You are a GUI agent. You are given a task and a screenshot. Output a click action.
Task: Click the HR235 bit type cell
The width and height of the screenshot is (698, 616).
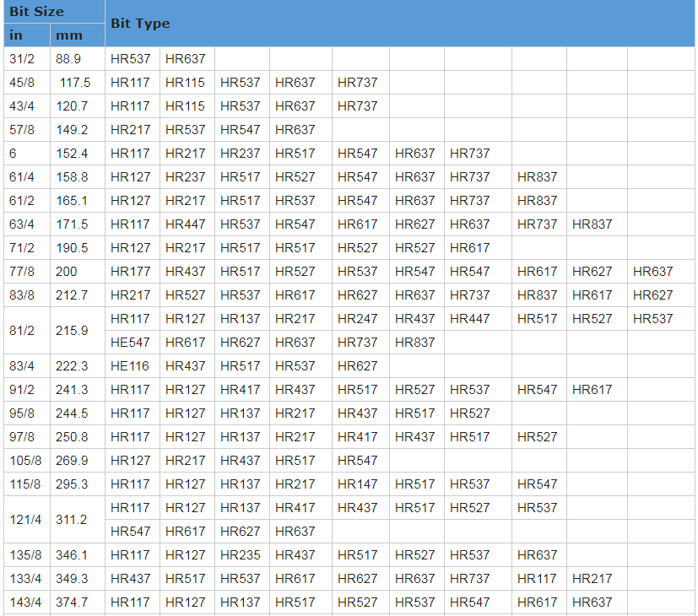tap(240, 555)
